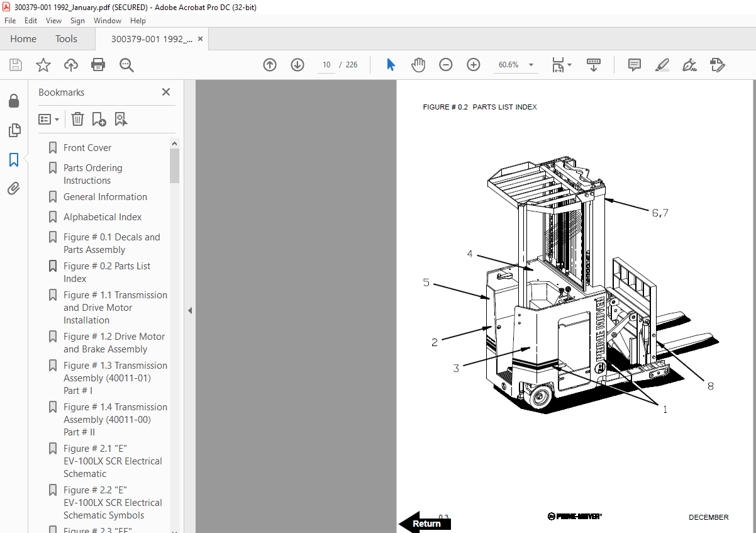This screenshot has height=533, width=756.
Task: Open the Help menu
Action: 138,21
